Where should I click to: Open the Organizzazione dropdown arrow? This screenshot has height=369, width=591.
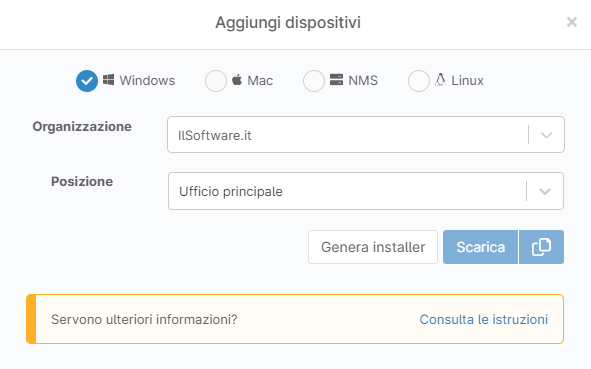(x=547, y=135)
